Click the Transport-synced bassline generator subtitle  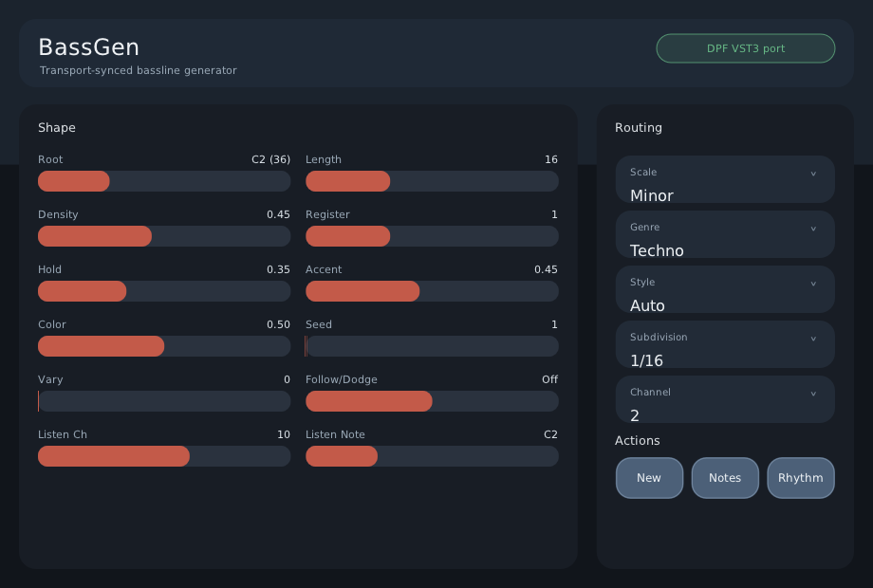pyautogui.click(x=139, y=70)
